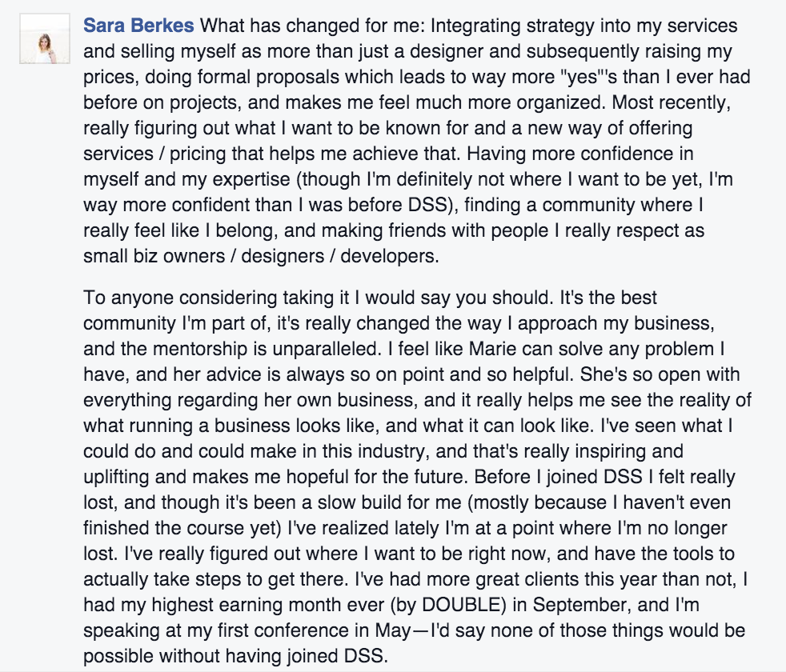Screen dimensions: 786x672
Task: Open Sara Berkes' profile picture thumbnail
Action: click(x=45, y=38)
